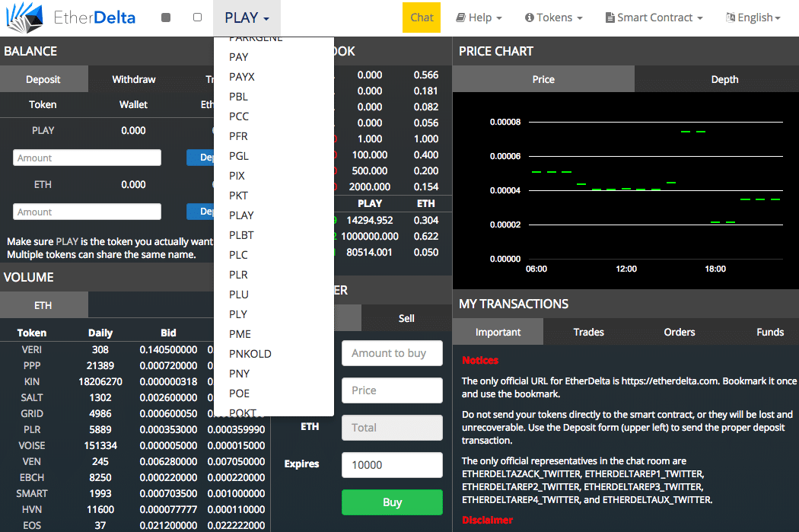Screen dimensions: 799x532
Task: Click the hollow square icon in navbar
Action: click(198, 18)
